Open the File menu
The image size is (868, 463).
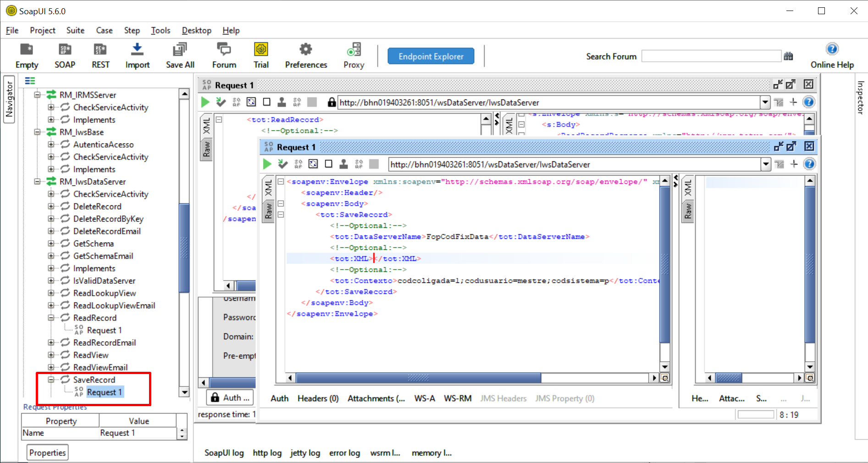coord(12,30)
